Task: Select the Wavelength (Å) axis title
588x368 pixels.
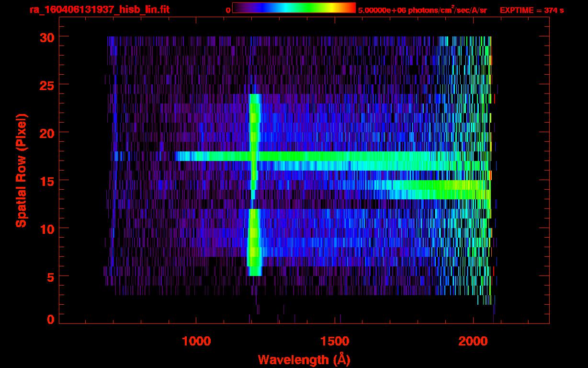Action: (304, 359)
